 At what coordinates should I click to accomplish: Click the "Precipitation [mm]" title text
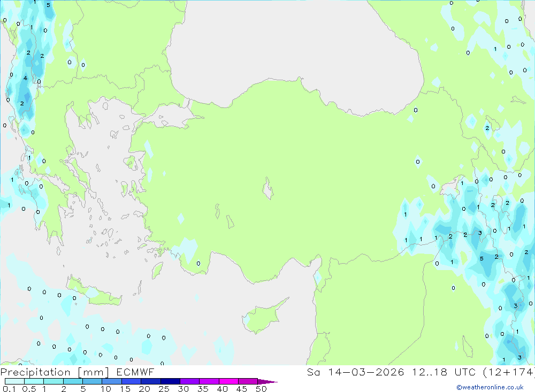tap(55, 372)
